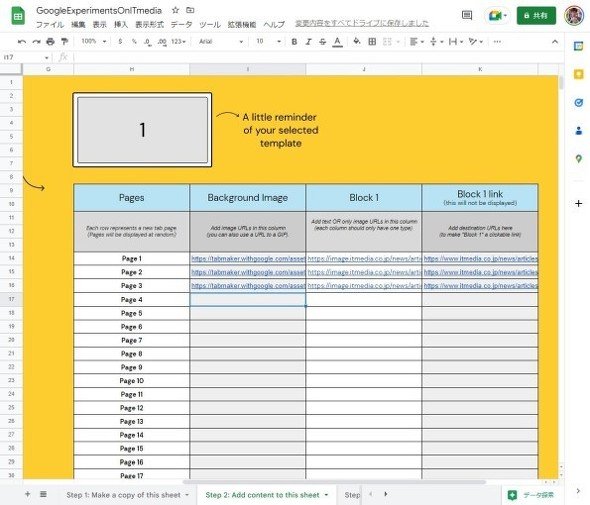Open the Arial font dropdown
Image resolution: width=590 pixels, height=505 pixels.
coord(221,42)
